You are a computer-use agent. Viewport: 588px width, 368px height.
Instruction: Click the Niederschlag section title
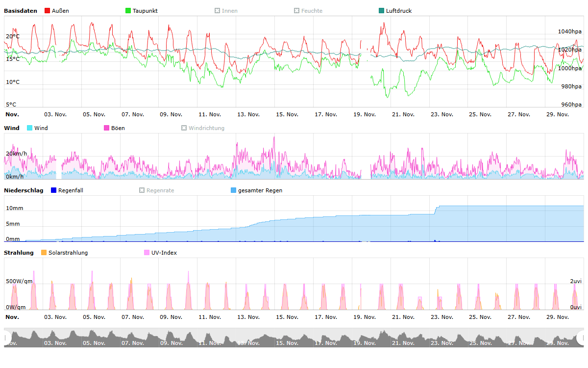point(24,190)
